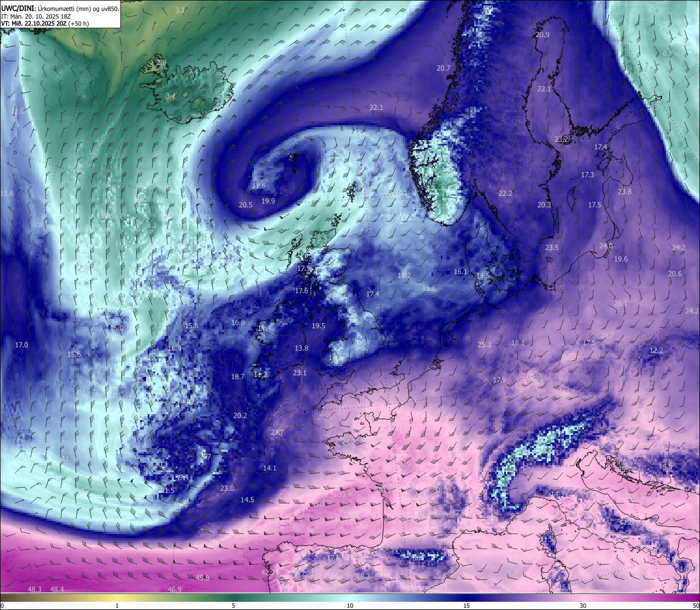Click the 24.0 value over Lithuania
Screen dimensions: 700x610
(606, 246)
